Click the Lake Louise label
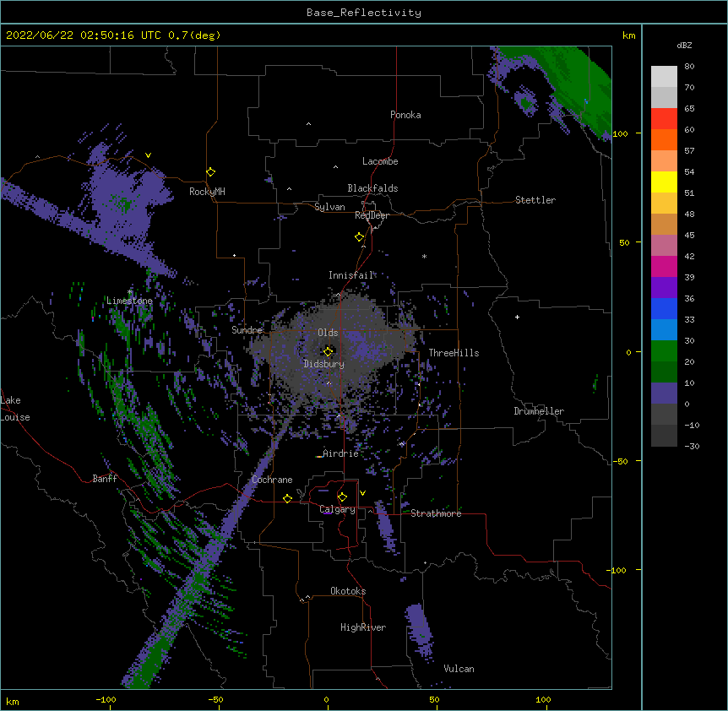Image resolution: width=728 pixels, height=711 pixels. tap(15, 409)
